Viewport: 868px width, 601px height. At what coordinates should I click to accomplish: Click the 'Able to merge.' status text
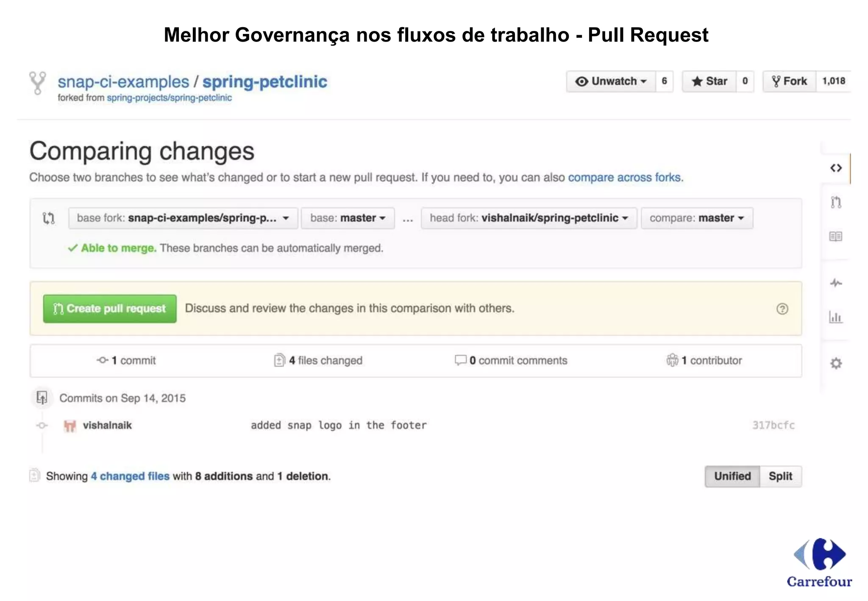coord(119,248)
